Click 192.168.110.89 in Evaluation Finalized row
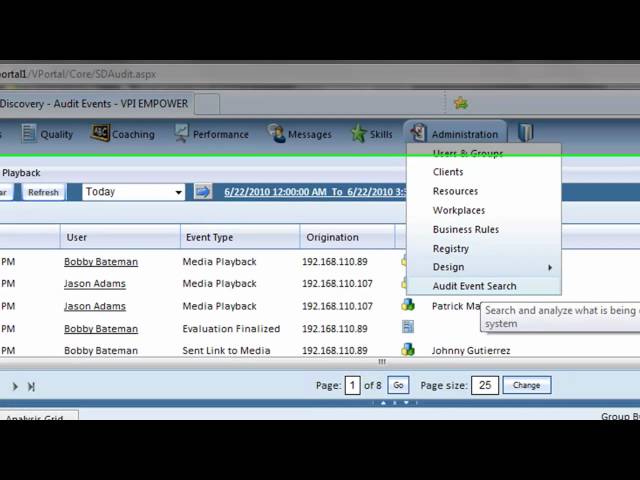The width and height of the screenshot is (640, 480). tap(335, 329)
